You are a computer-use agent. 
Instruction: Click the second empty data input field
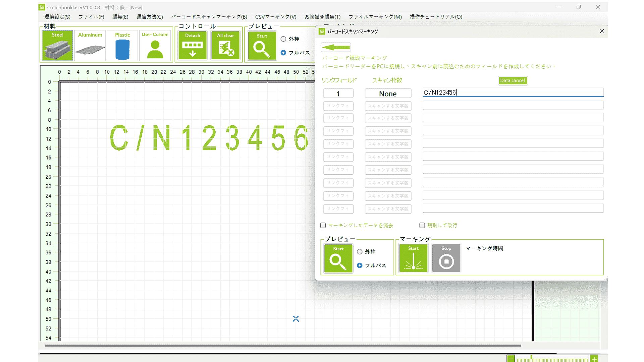[x=513, y=118]
